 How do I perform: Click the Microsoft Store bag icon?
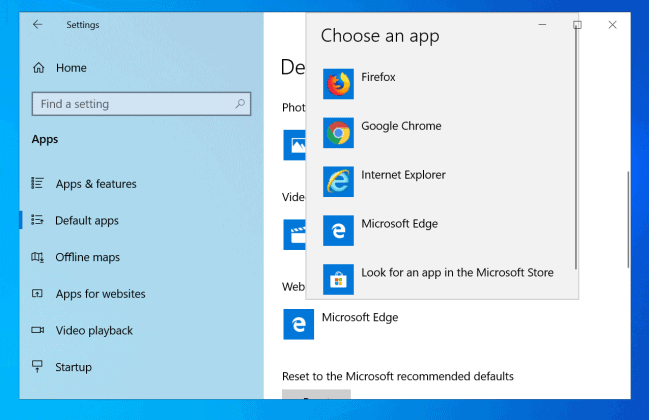pos(338,279)
